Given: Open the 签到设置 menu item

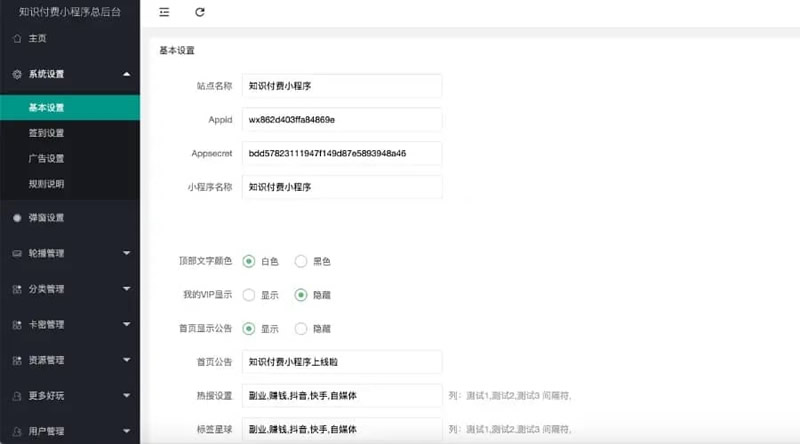Looking at the screenshot, I should click(x=46, y=133).
